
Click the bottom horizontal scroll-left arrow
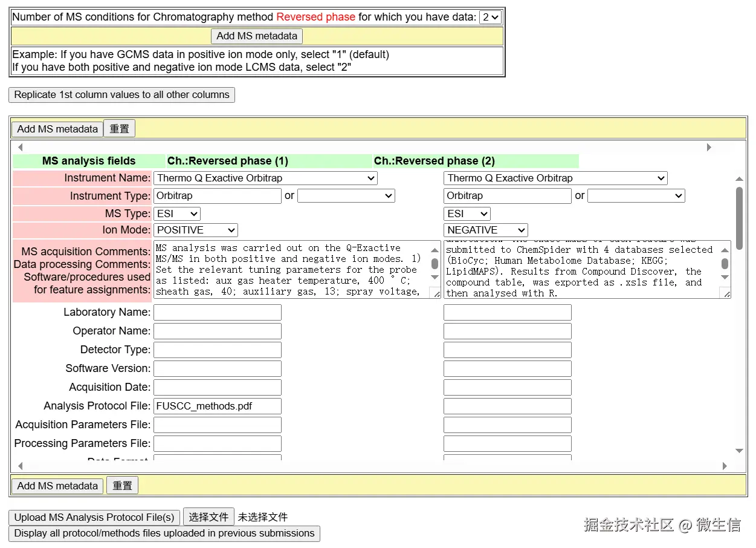[x=21, y=466]
